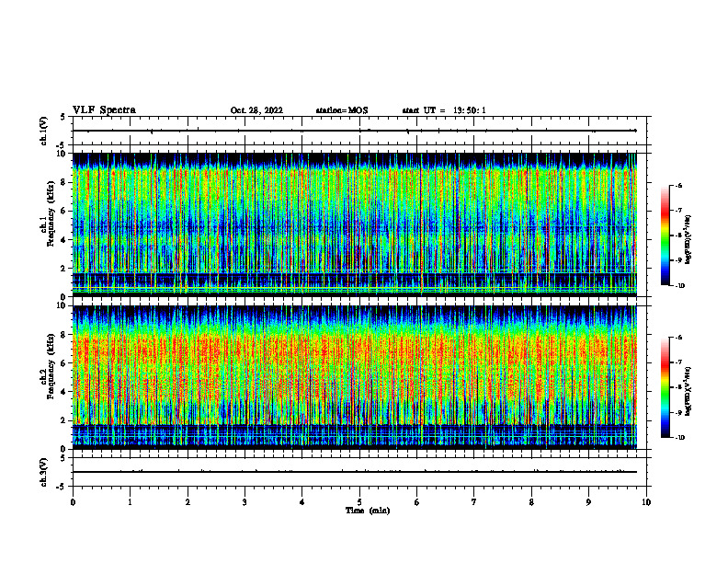Click the ch.1 voltage waveform strip
Viewport: 728px width, 563px height.
click(359, 131)
